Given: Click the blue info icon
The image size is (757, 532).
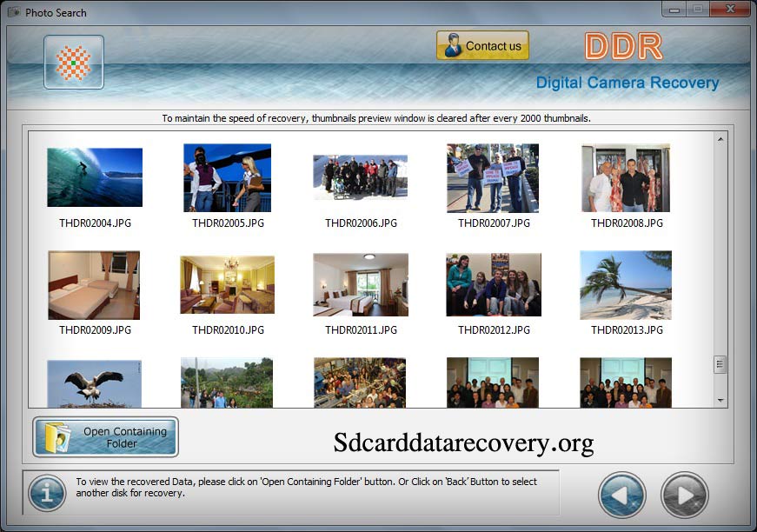Looking at the screenshot, I should click(x=47, y=493).
